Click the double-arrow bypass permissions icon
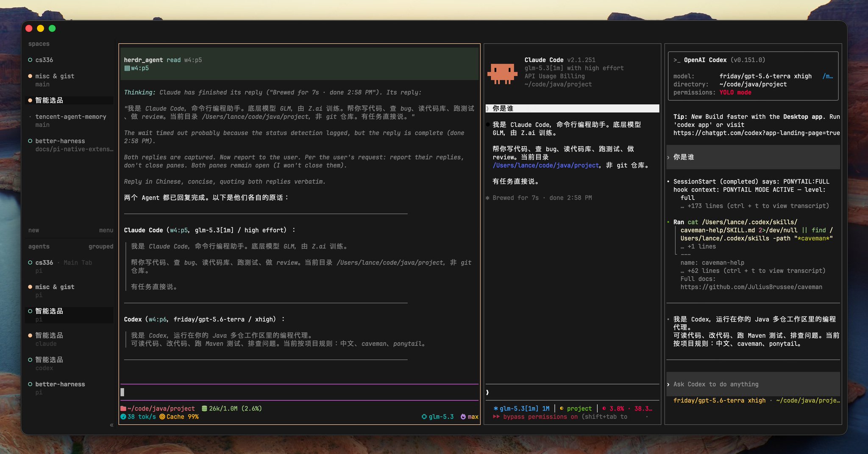This screenshot has width=868, height=454. (496, 417)
